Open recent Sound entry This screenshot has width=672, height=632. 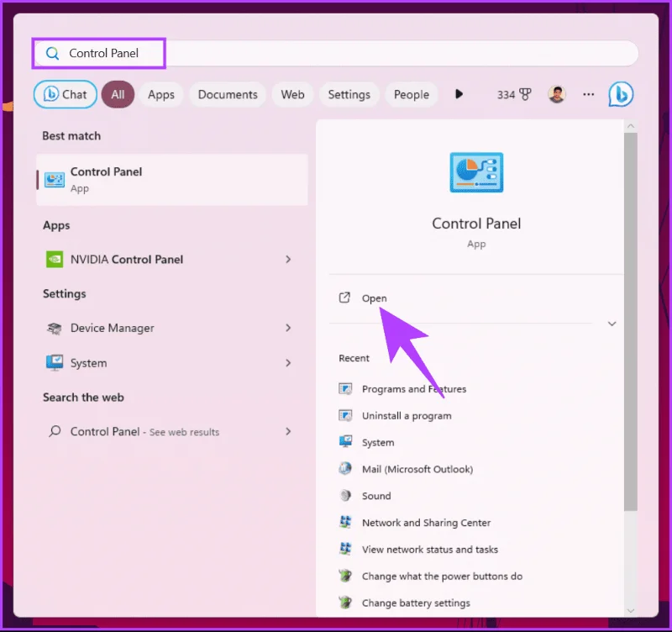click(x=376, y=496)
